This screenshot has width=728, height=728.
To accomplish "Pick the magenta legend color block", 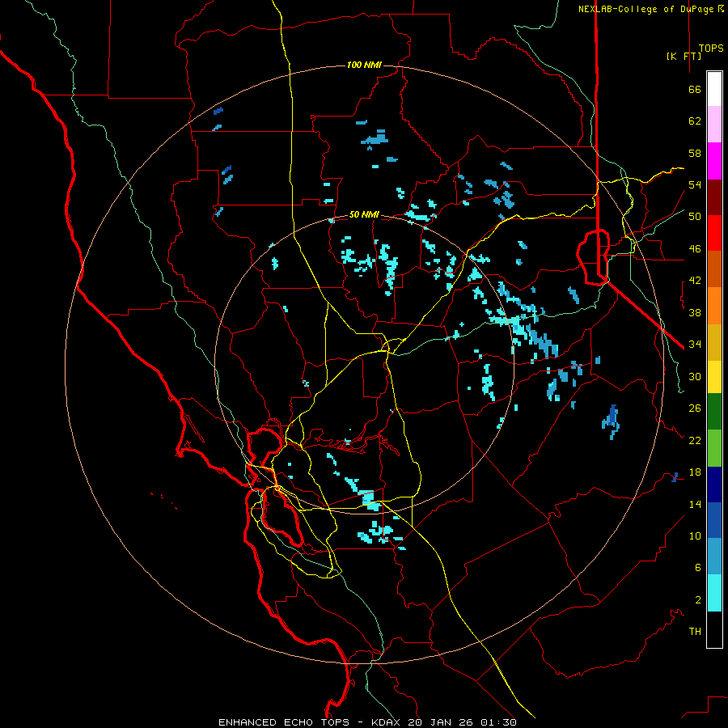I will [714, 161].
